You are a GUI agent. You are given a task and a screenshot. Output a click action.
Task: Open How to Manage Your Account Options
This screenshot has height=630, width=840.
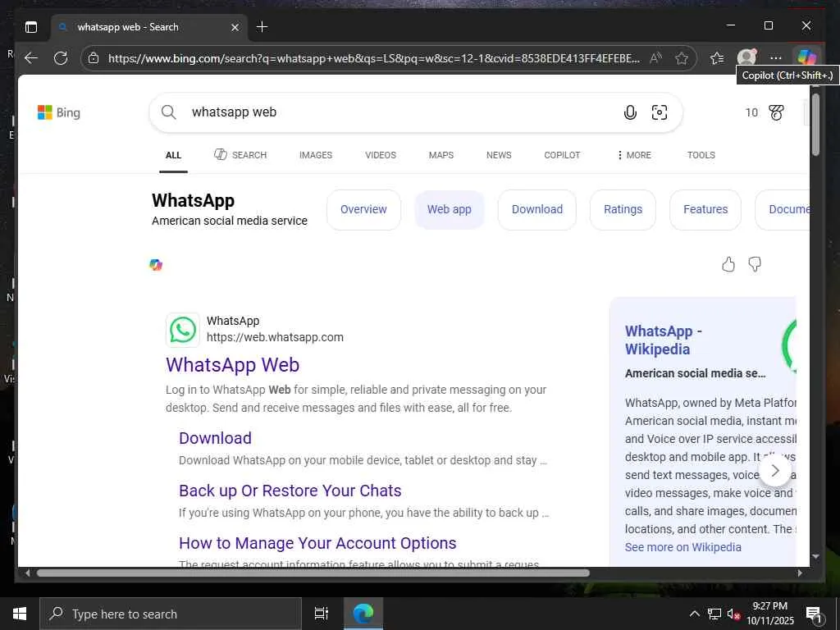tap(317, 543)
